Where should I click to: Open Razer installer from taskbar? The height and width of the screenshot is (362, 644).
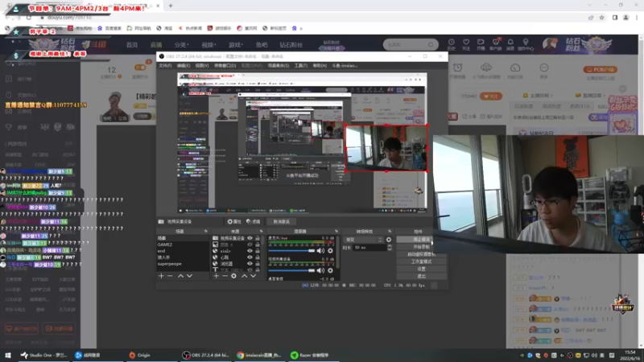coord(310,355)
